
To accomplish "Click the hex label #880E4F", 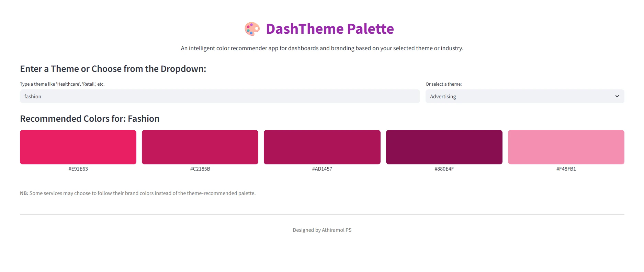I will pyautogui.click(x=444, y=169).
